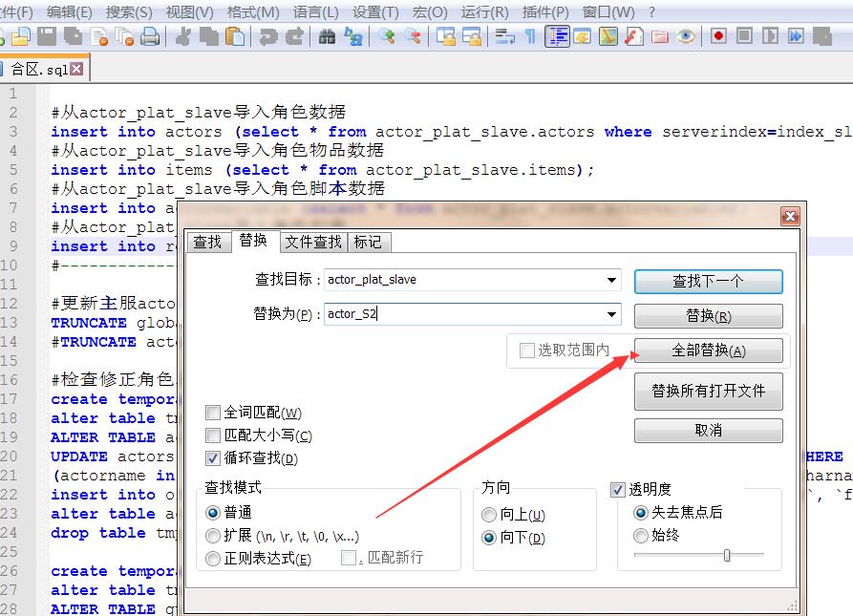Click the Find binoculars toolbar icon
This screenshot has width=853, height=616.
(x=328, y=36)
